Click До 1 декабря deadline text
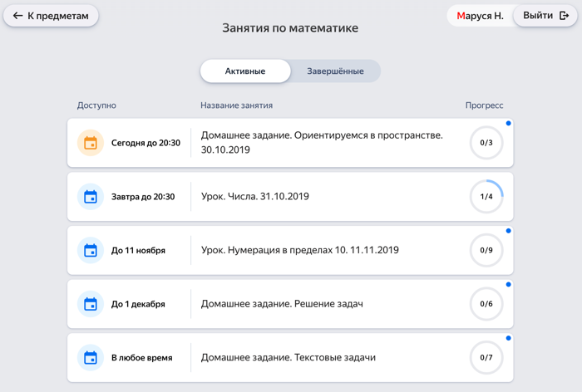Image resolution: width=582 pixels, height=392 pixels. pos(138,304)
